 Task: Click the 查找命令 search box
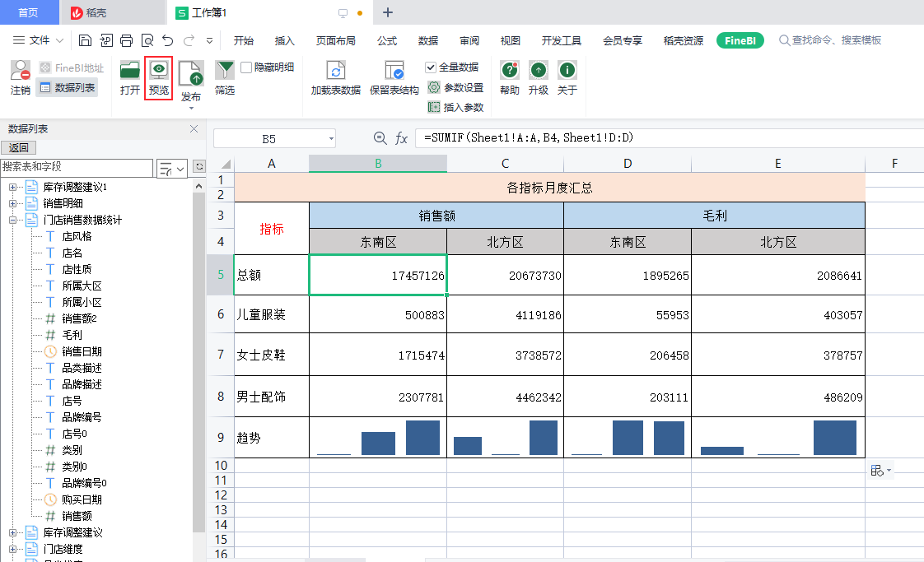point(830,40)
